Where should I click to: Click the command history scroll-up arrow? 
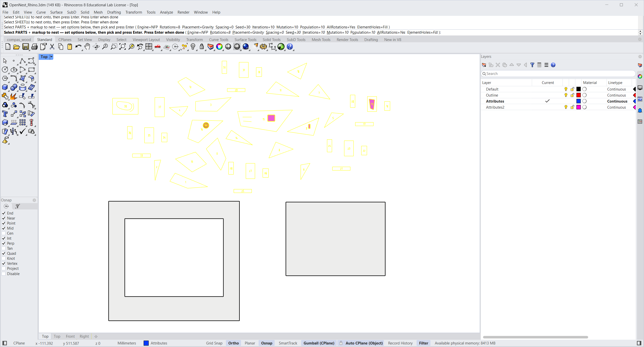click(x=640, y=31)
